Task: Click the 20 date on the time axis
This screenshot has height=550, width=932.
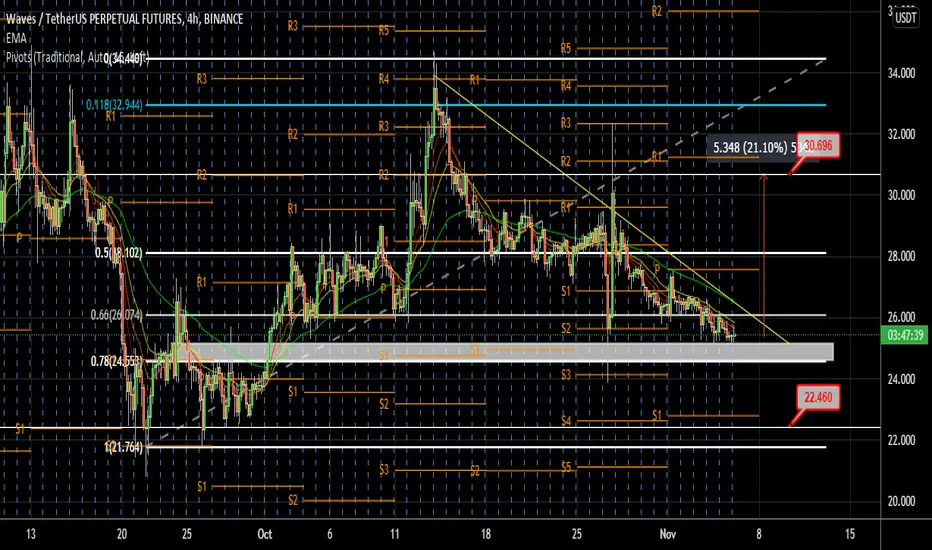Action: tap(122, 534)
